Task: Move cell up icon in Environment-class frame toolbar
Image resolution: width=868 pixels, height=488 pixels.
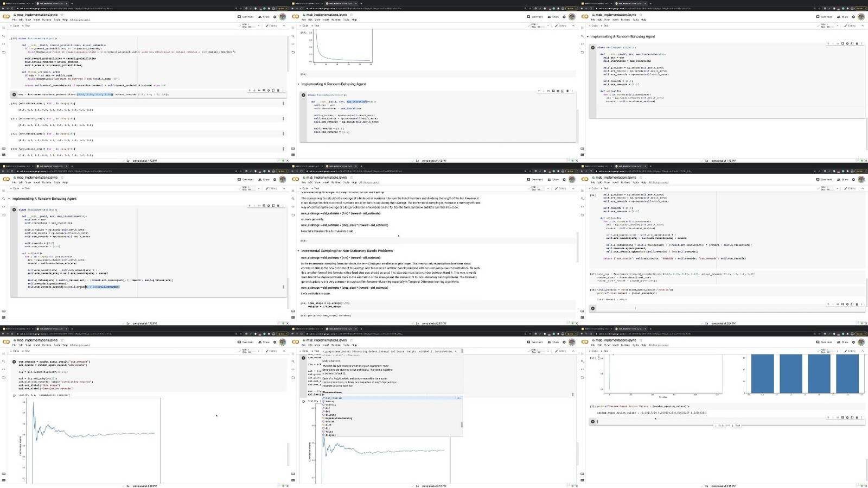Action: 250,90
